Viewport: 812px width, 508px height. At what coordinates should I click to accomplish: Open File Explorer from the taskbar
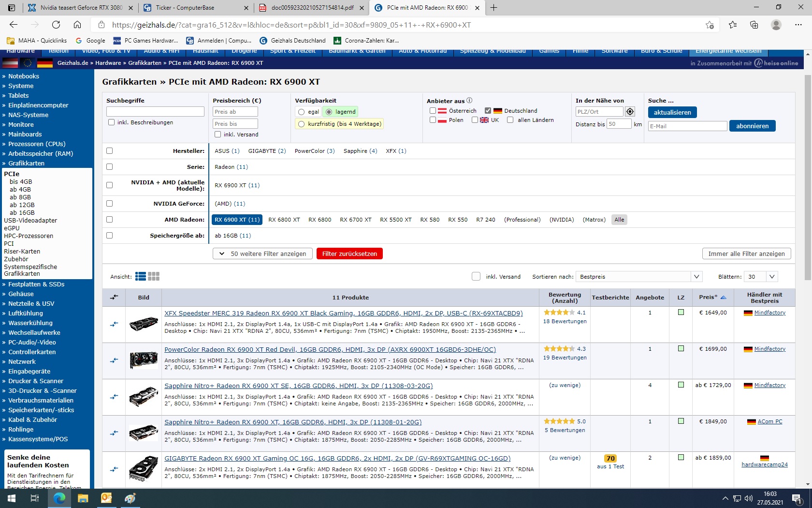pos(83,498)
